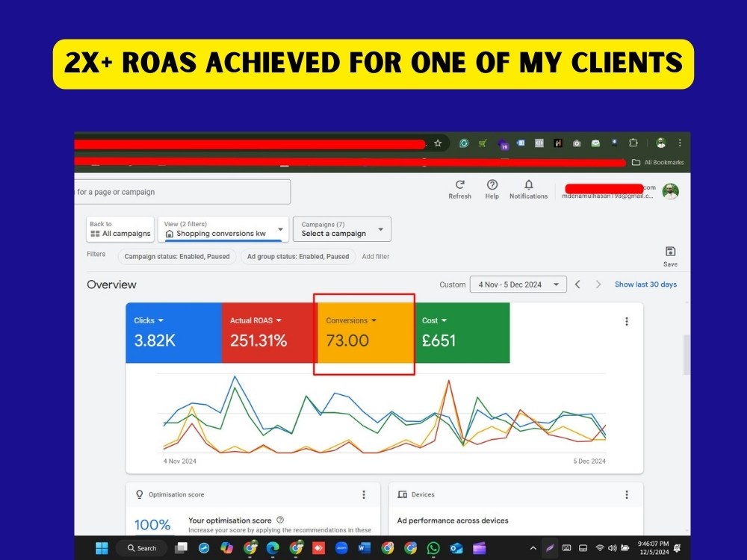The image size is (747, 560).
Task: Open the Windows Start button
Action: (x=102, y=548)
